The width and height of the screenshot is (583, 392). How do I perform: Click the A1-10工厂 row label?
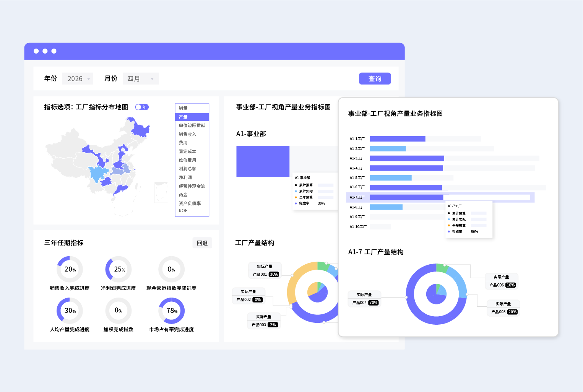point(358,227)
